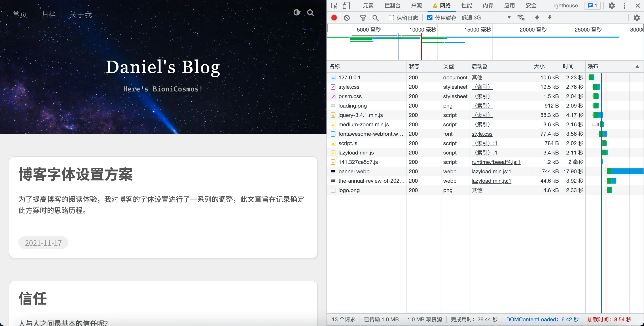Toggle the network filter funnel icon
644x326 pixels.
point(363,18)
